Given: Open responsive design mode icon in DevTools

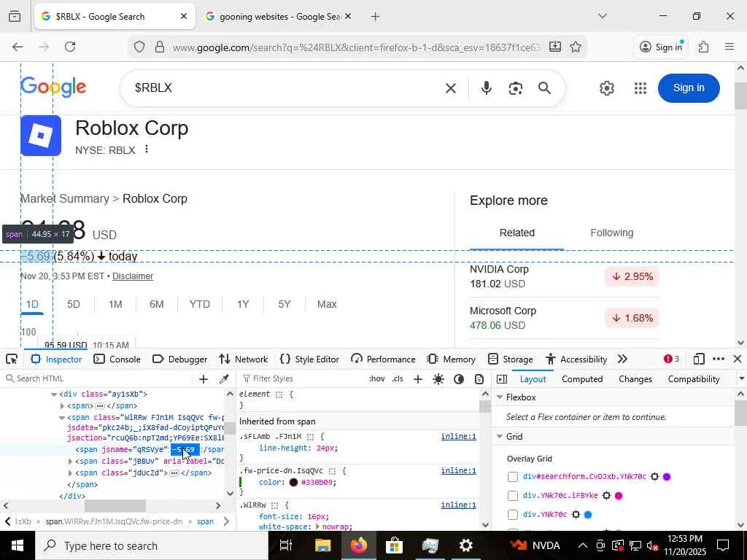Looking at the screenshot, I should pyautogui.click(x=698, y=359).
